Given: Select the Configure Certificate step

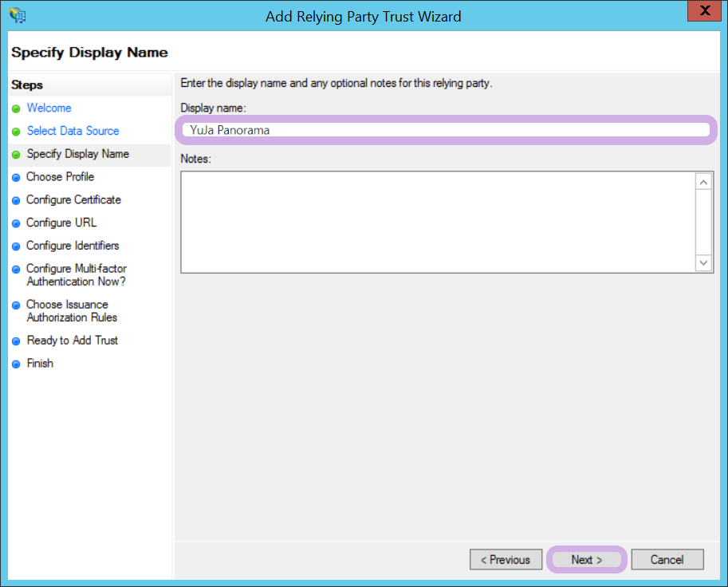Looking at the screenshot, I should coord(73,199).
